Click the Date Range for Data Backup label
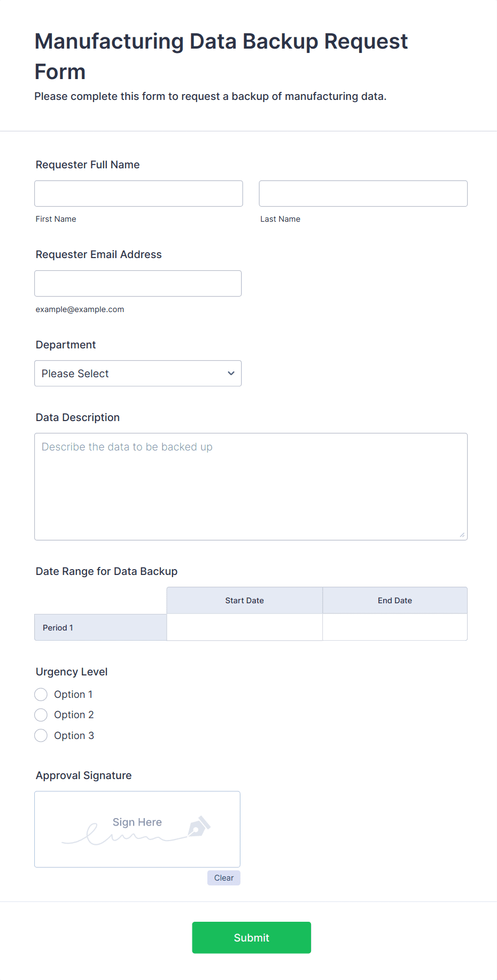Viewport: 497px width, 980px height. [107, 571]
